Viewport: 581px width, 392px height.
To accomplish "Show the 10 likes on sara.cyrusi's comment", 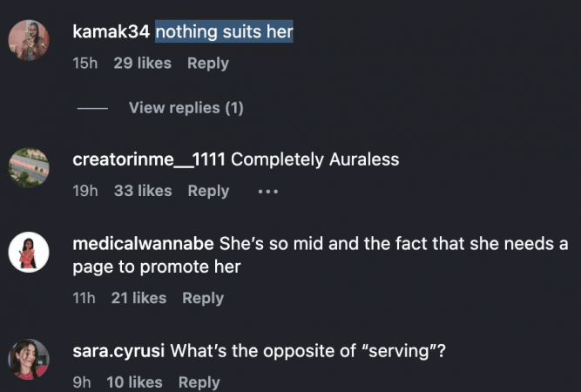I will [134, 382].
